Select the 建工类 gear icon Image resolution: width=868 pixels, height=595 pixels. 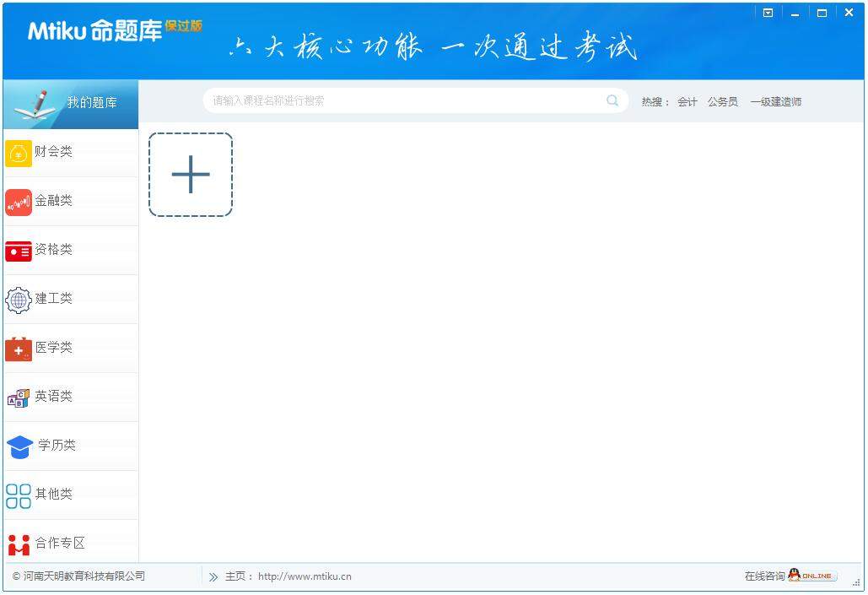[x=19, y=300]
